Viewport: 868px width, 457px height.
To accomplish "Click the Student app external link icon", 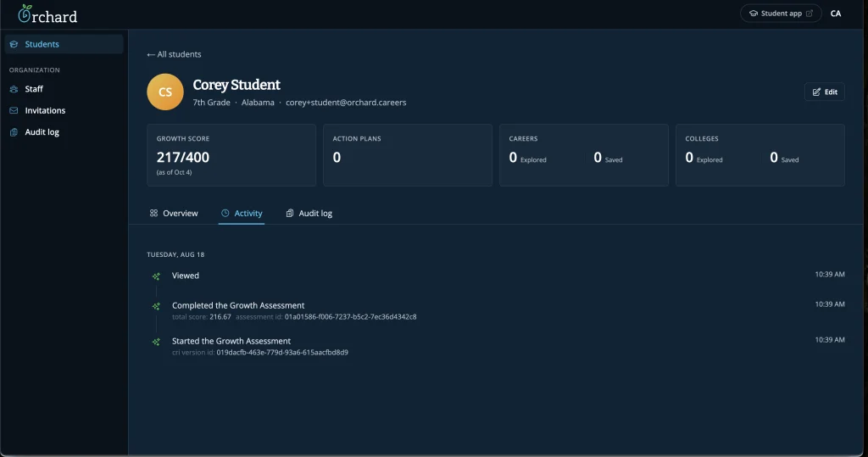I will pos(810,14).
